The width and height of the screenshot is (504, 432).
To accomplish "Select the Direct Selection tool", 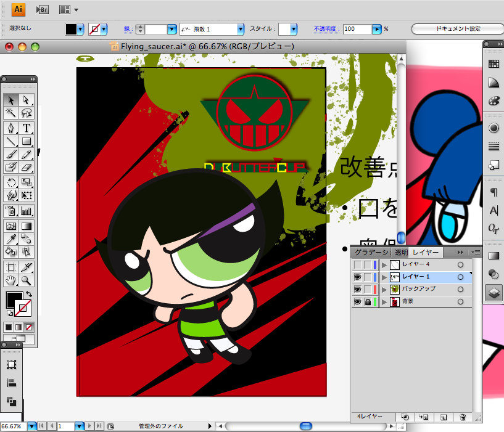I will [27, 100].
